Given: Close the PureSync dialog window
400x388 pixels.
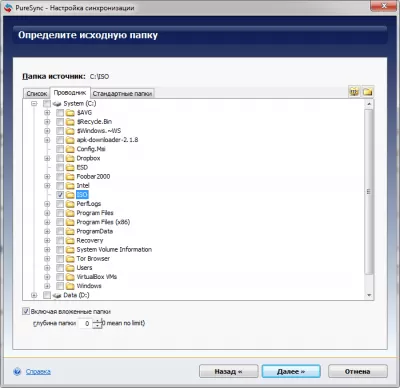Looking at the screenshot, I should pos(384,5).
